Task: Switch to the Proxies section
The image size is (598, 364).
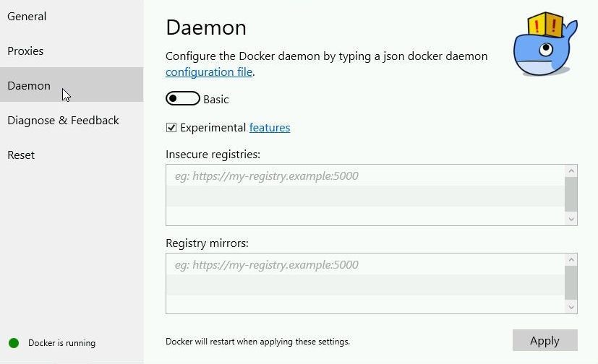Action: pyautogui.click(x=25, y=51)
